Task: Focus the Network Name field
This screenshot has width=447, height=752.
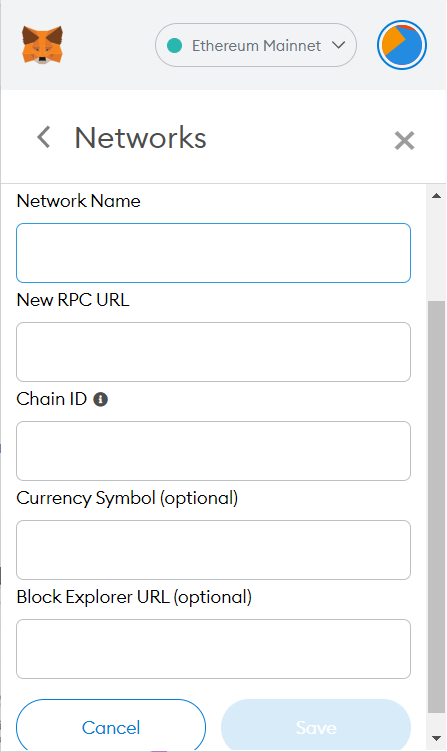Action: coord(213,253)
